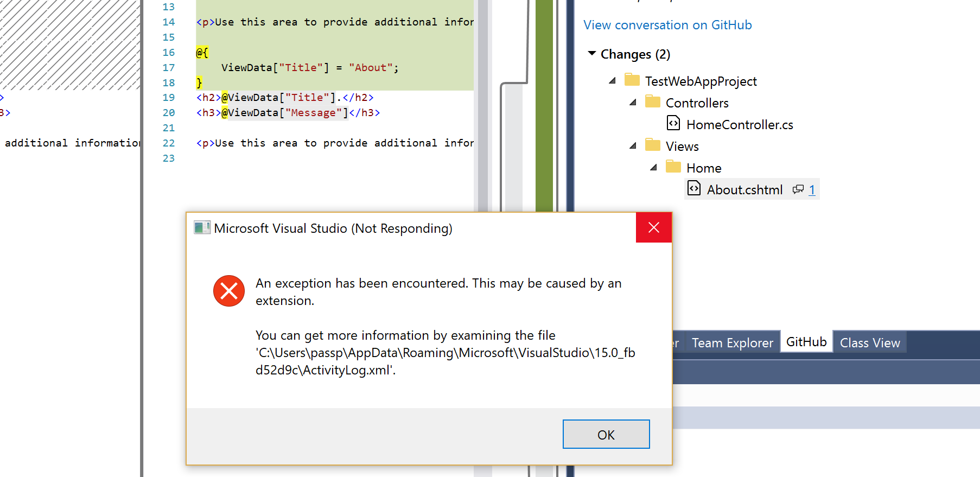This screenshot has height=477, width=980.
Task: Open View conversation on GitHub link
Action: tap(667, 25)
